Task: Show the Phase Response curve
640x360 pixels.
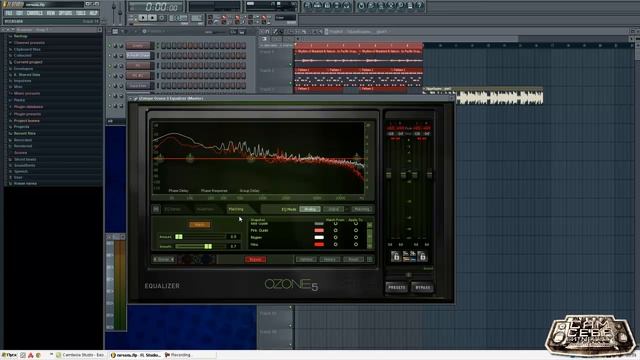Action: tap(214, 191)
